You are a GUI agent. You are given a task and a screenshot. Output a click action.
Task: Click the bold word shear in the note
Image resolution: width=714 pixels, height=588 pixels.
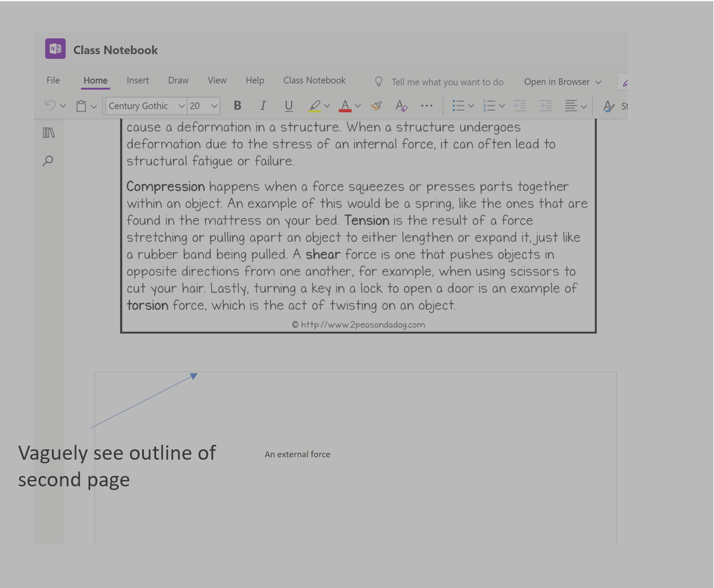(323, 254)
